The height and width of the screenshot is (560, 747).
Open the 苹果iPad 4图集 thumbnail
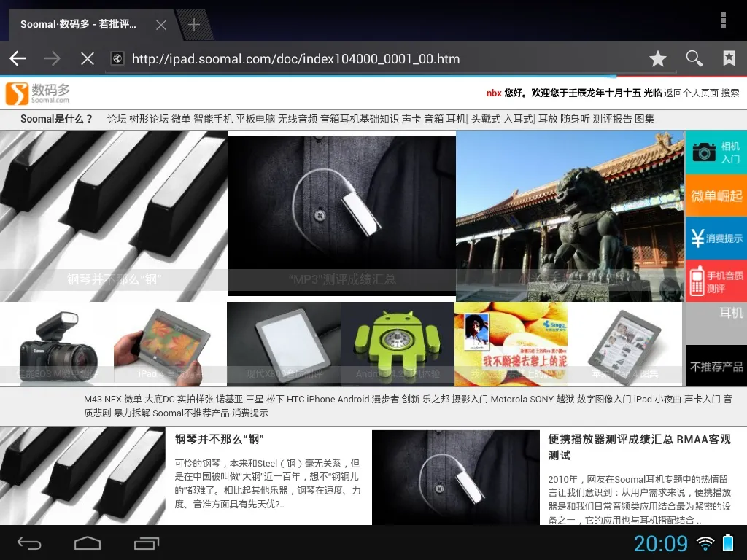625,344
